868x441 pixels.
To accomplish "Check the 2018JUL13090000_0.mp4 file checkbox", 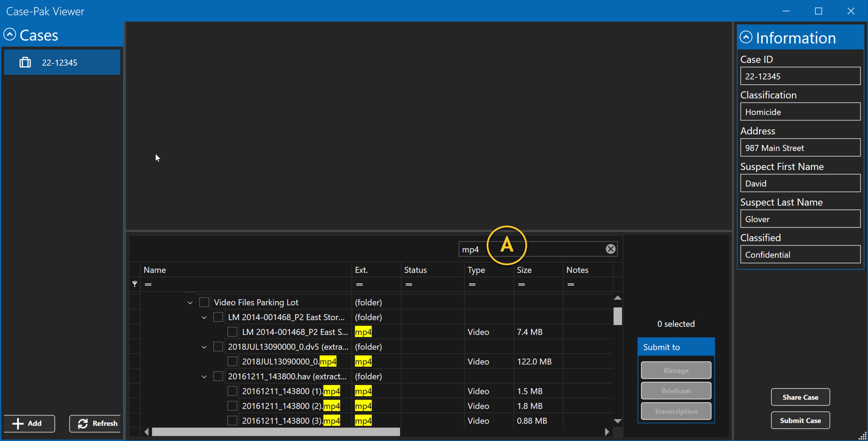I will [x=233, y=361].
